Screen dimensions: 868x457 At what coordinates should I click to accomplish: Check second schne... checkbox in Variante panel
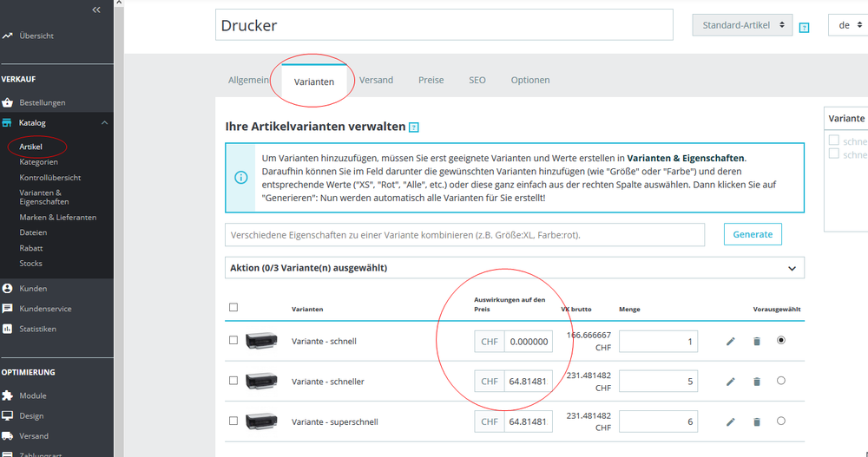pos(833,153)
